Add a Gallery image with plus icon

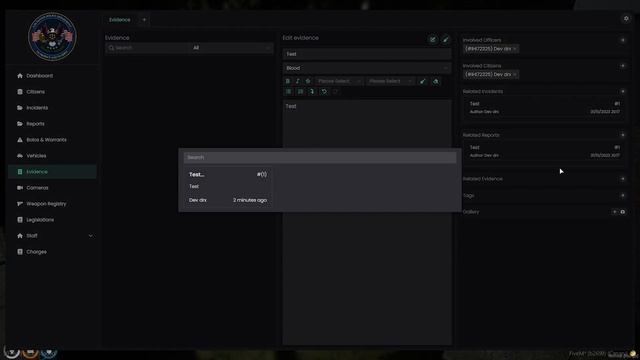[614, 212]
